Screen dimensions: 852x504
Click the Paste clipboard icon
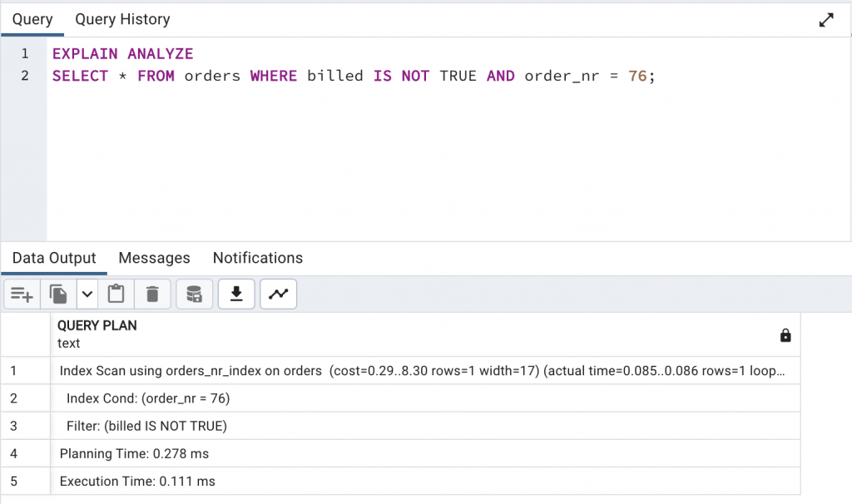[x=116, y=294]
